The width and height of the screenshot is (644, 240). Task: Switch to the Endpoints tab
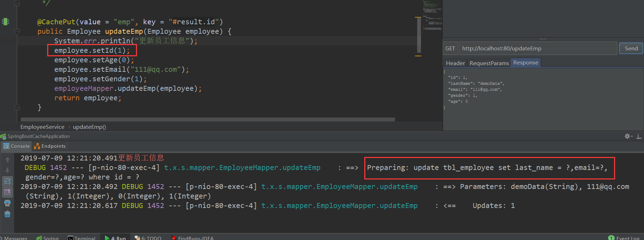point(50,146)
